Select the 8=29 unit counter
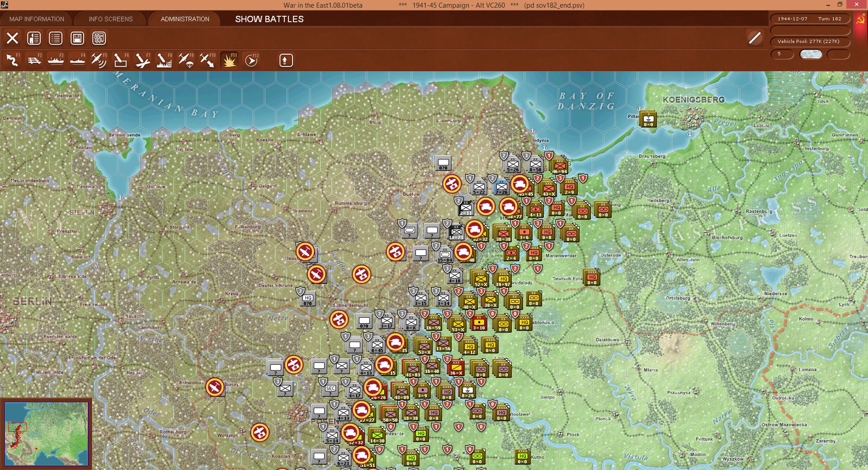The height and width of the screenshot is (470, 868). point(467,390)
